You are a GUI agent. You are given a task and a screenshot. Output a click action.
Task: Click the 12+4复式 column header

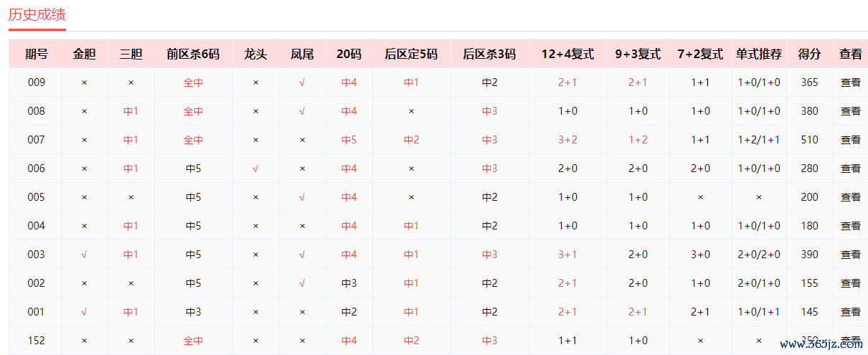coord(567,54)
